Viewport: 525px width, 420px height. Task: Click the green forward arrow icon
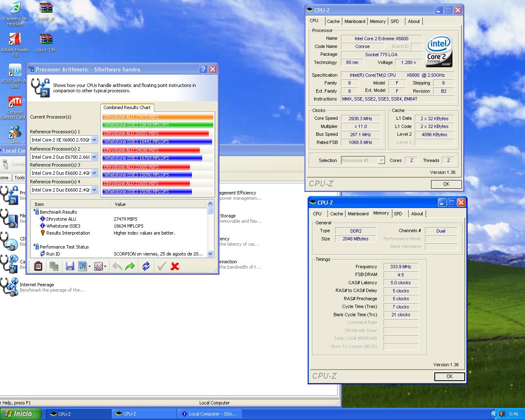[x=130, y=267]
